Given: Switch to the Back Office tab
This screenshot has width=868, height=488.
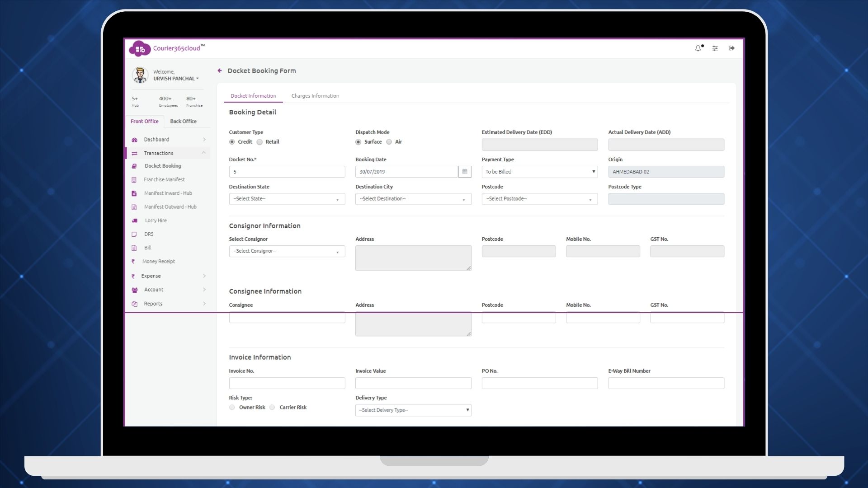Looking at the screenshot, I should [x=183, y=121].
